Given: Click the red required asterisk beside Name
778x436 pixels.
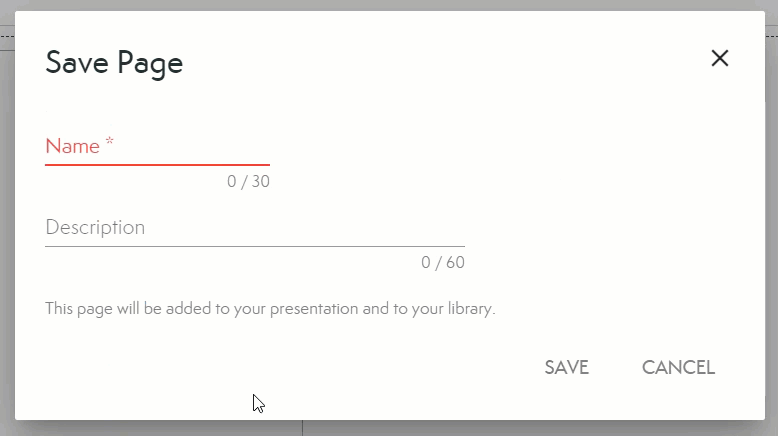Looking at the screenshot, I should (110, 144).
